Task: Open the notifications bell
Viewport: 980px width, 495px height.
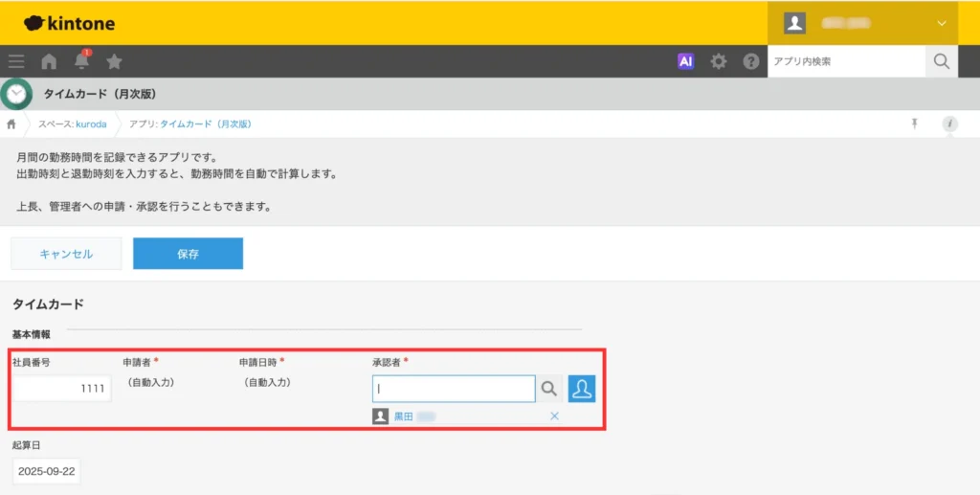Action: pyautogui.click(x=81, y=61)
